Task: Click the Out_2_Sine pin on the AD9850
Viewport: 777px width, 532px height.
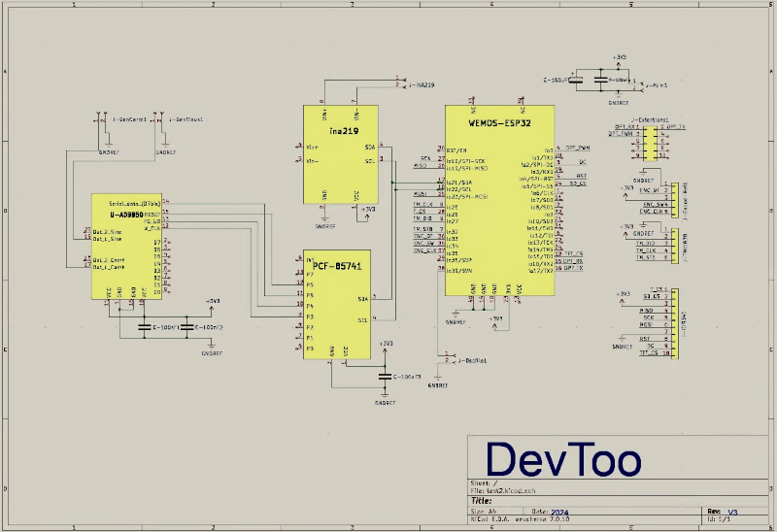Action: tap(107, 232)
